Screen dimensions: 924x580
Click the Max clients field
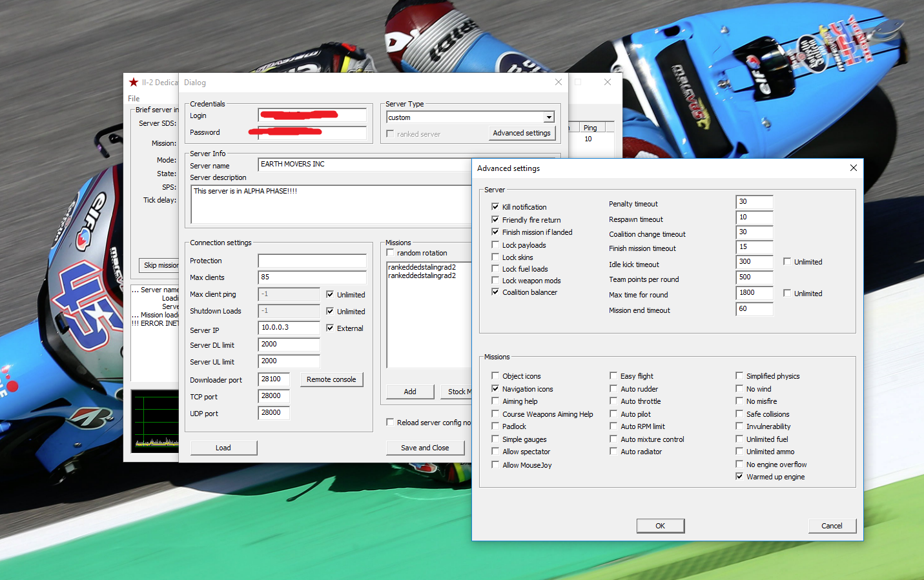pyautogui.click(x=312, y=277)
